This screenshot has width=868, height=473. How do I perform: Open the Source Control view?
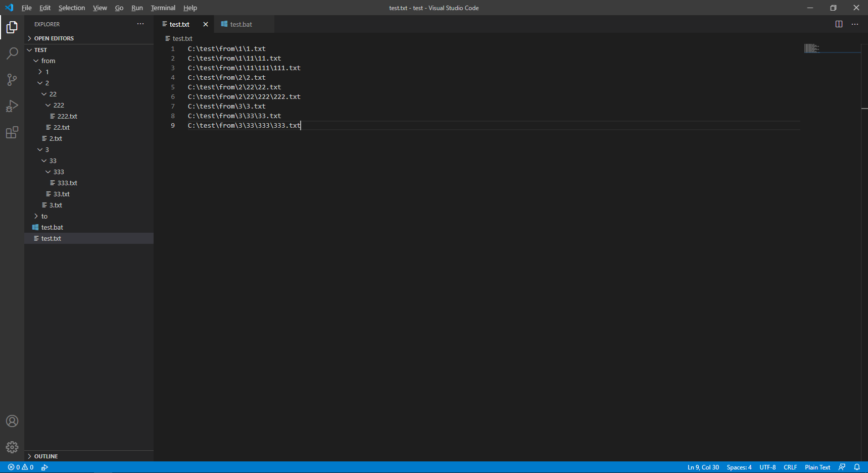[12, 80]
